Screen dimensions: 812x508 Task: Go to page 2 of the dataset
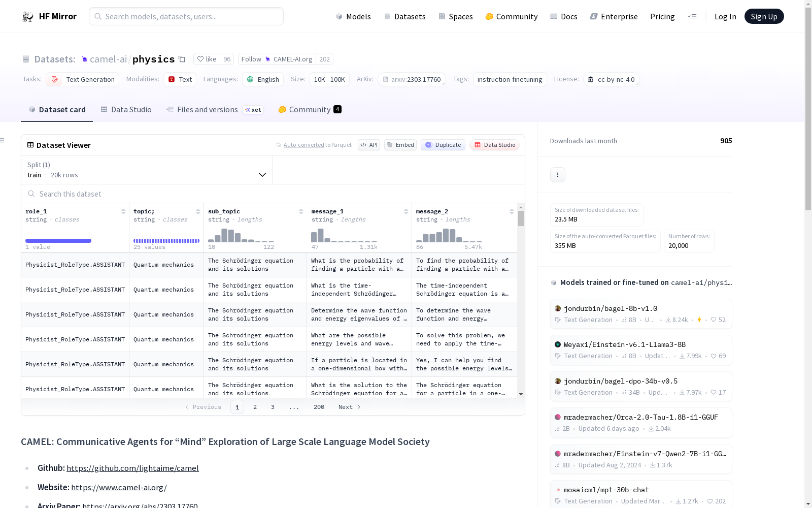click(255, 407)
